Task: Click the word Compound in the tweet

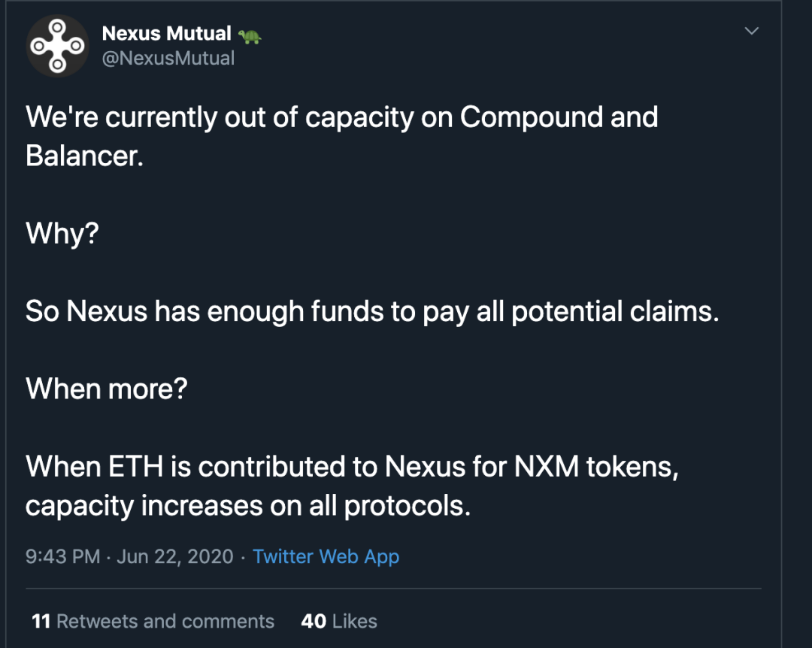Action: click(x=532, y=117)
